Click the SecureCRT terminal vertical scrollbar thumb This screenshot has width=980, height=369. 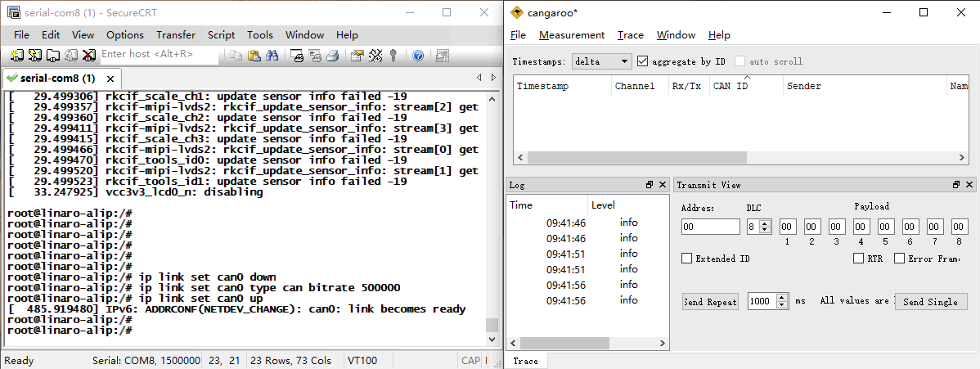[492, 325]
